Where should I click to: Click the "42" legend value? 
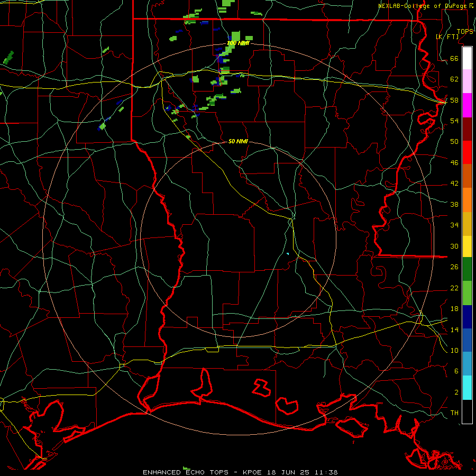pos(454,184)
